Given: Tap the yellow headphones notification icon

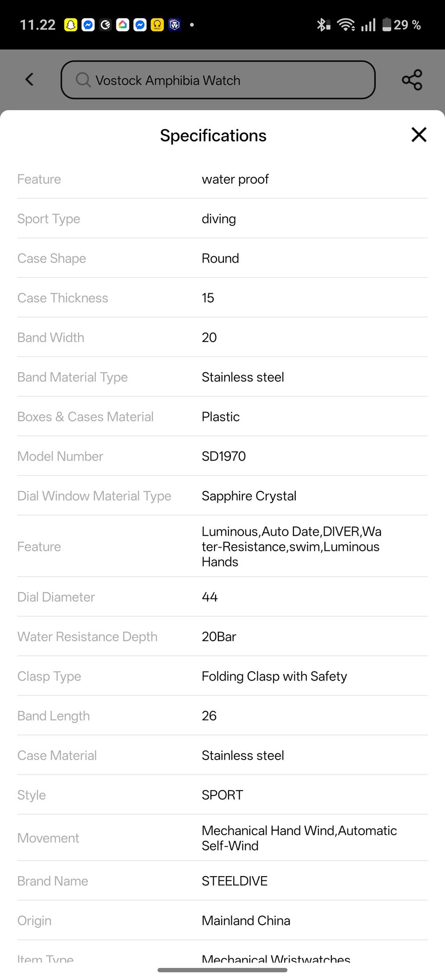Looking at the screenshot, I should pos(158,25).
